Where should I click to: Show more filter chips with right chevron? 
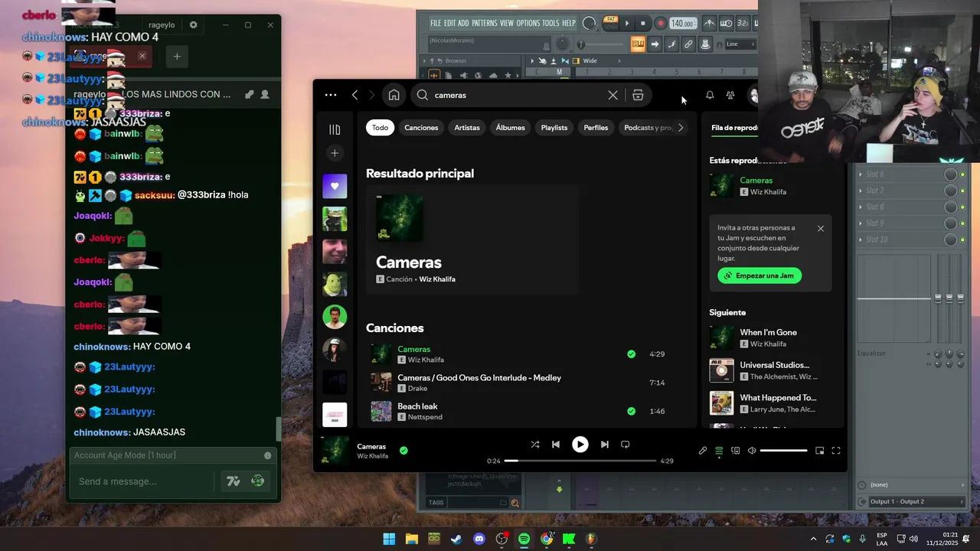[x=681, y=128]
